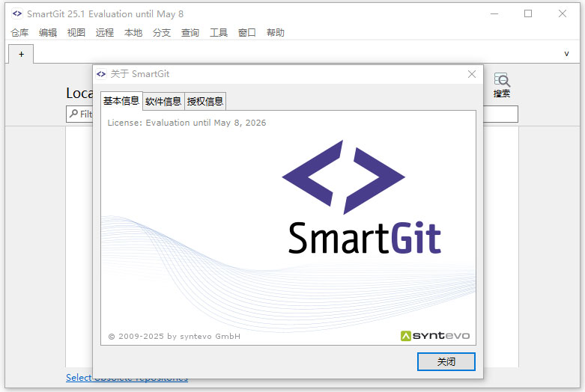Open the 远程 menu

point(104,33)
